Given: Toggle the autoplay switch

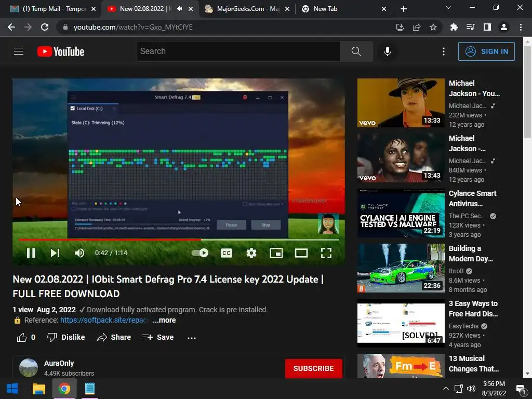Looking at the screenshot, I should coord(200,253).
